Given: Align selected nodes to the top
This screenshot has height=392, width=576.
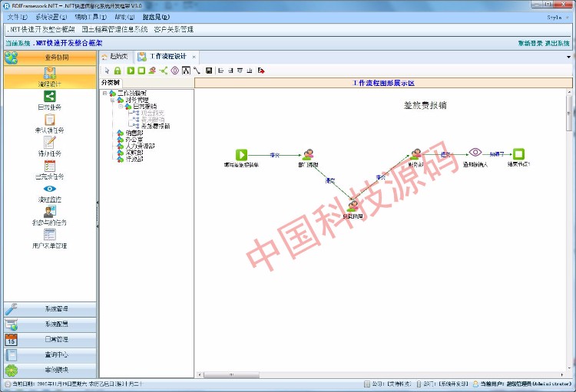Looking at the screenshot, I should [240, 71].
